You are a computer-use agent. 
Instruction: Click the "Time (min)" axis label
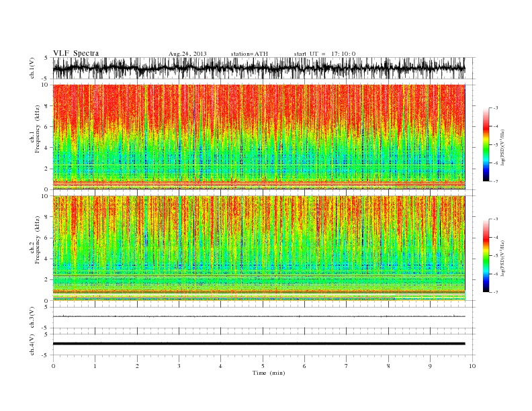pyautogui.click(x=269, y=373)
